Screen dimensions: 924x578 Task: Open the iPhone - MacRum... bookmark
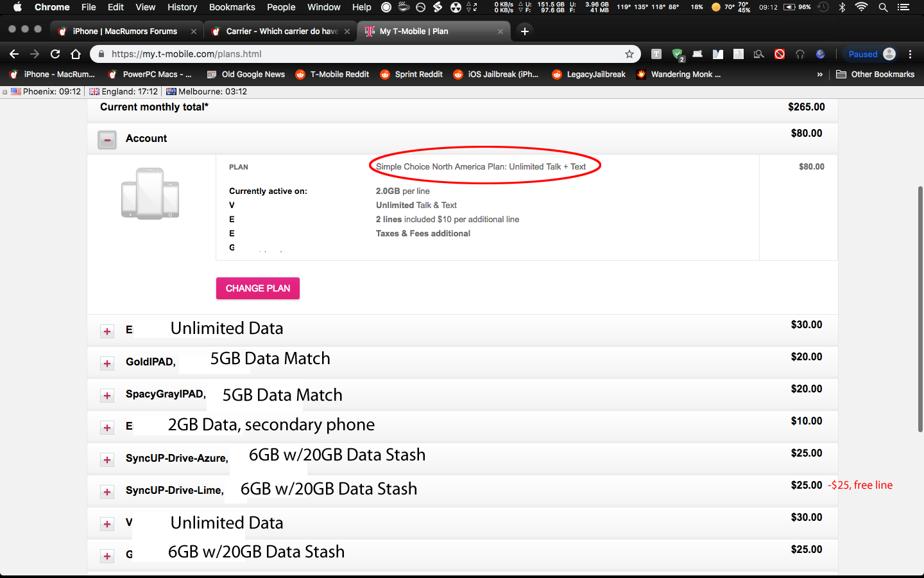(x=52, y=74)
